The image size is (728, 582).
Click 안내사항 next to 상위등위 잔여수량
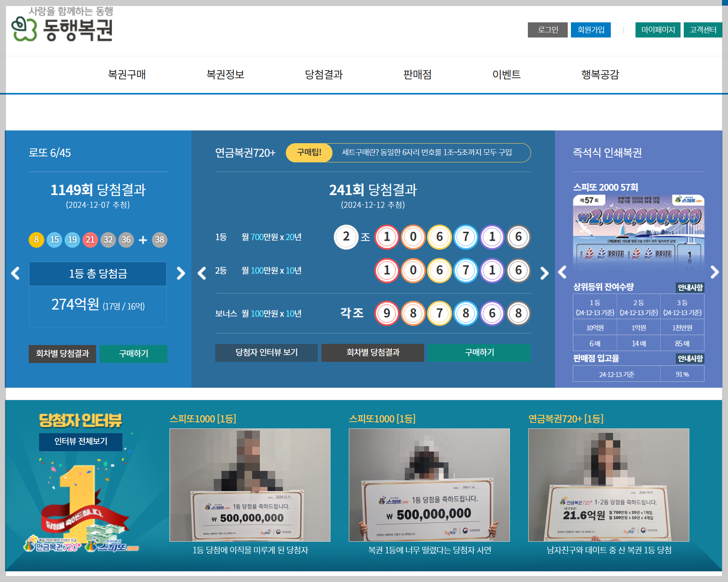click(690, 288)
